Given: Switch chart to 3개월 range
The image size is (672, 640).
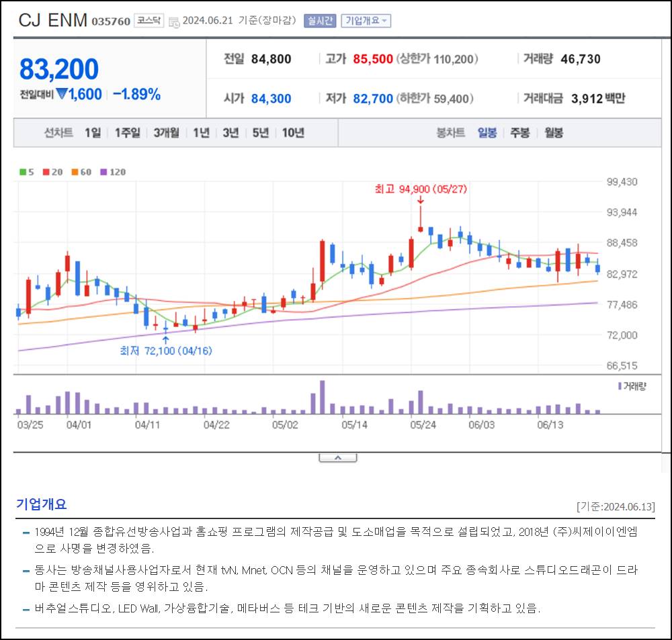Looking at the screenshot, I should coord(166,133).
